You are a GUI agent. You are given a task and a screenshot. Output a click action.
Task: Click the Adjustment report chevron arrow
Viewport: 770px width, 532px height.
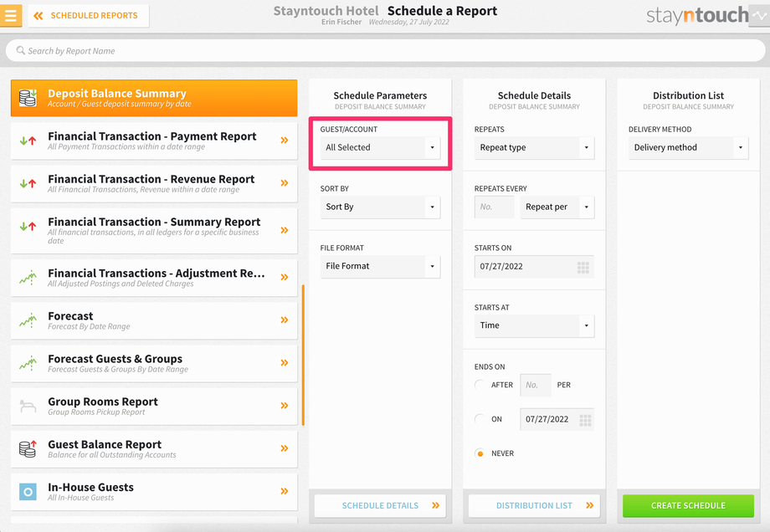click(x=285, y=277)
